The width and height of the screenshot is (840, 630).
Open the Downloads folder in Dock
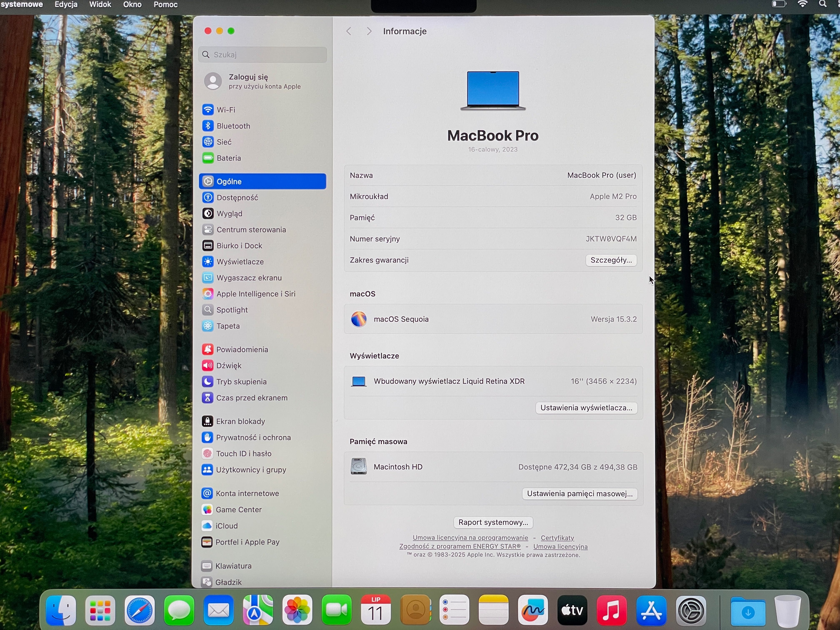pos(748,611)
